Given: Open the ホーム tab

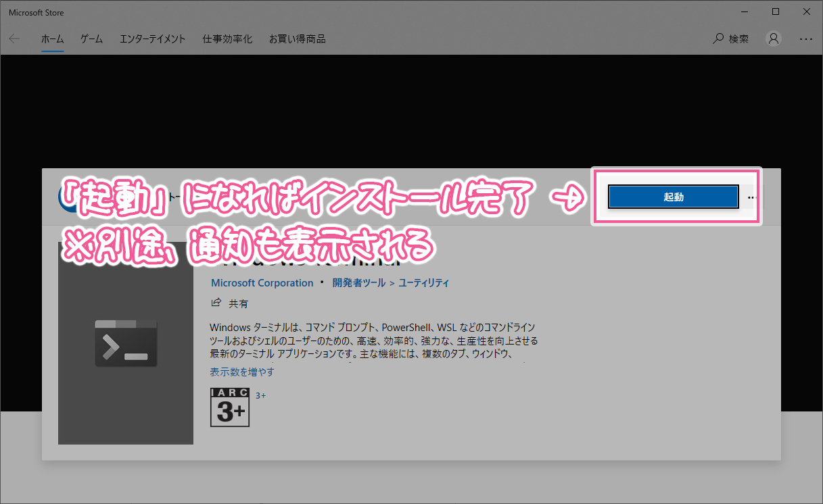Looking at the screenshot, I should click(52, 39).
